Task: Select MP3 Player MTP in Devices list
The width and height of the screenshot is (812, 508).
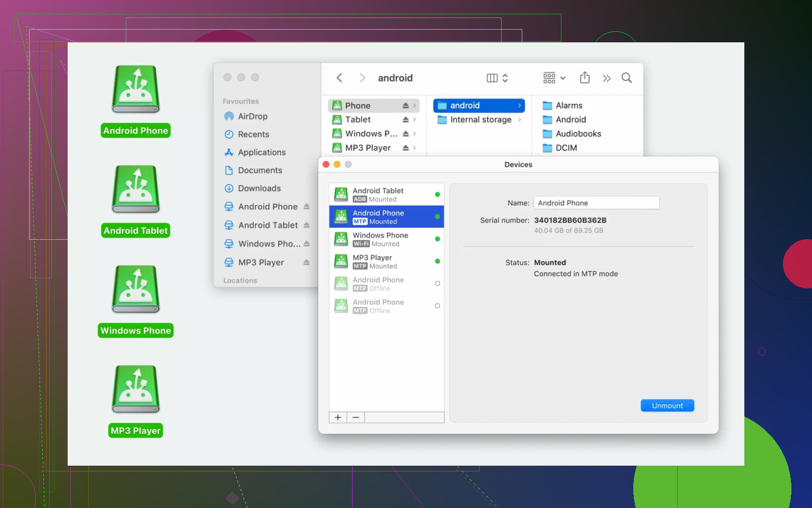Action: pos(386,261)
